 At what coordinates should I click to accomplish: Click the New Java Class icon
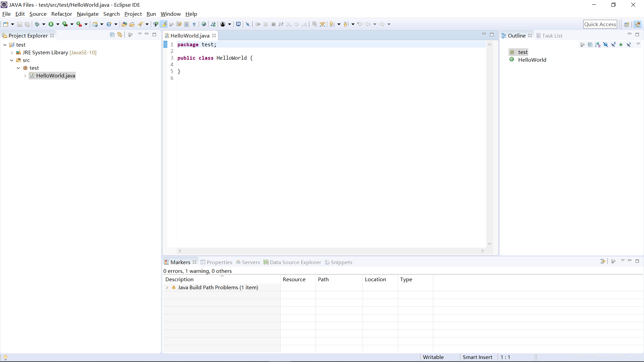coord(109,24)
